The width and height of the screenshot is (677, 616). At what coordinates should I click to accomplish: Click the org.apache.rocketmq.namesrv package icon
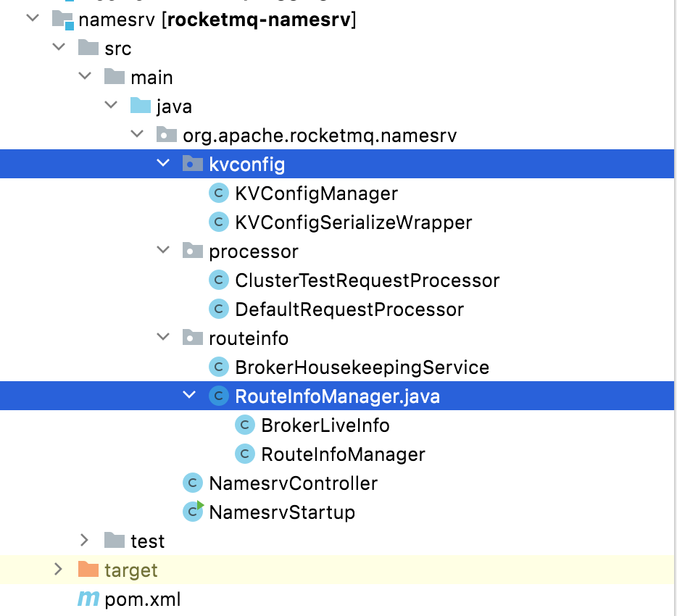tap(167, 135)
